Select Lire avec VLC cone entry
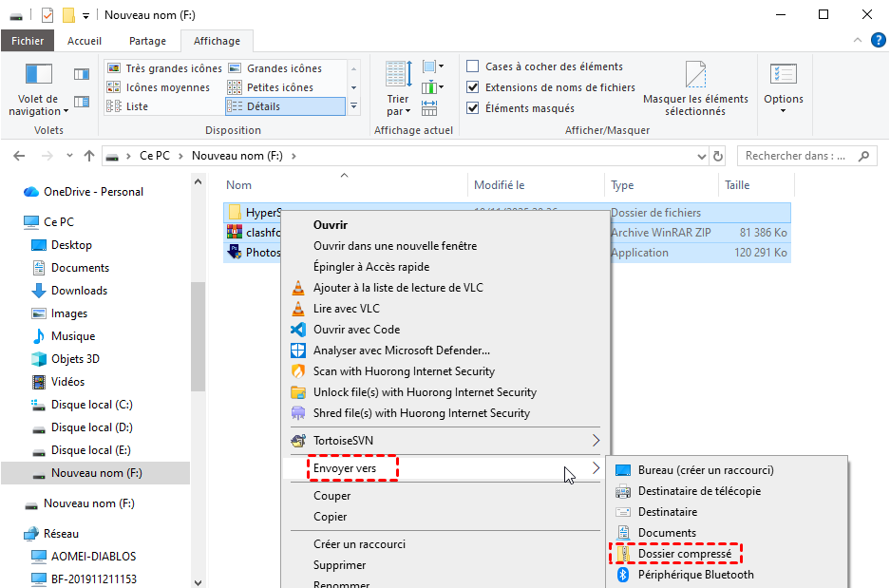 click(x=346, y=309)
